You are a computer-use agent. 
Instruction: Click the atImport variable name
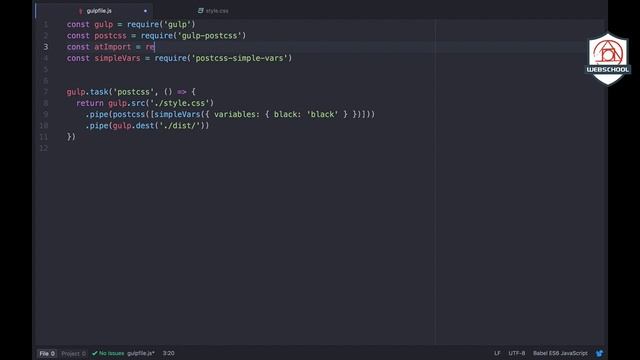click(113, 47)
